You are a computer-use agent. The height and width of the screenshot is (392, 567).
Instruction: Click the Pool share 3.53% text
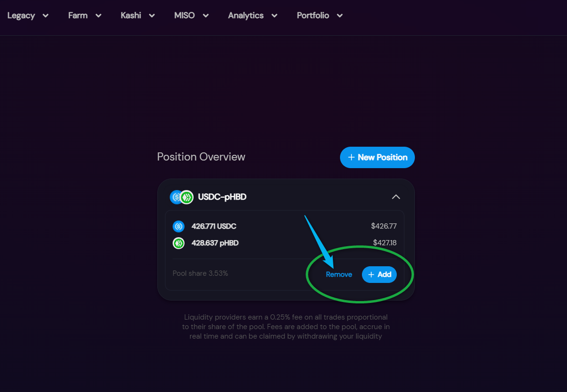200,273
